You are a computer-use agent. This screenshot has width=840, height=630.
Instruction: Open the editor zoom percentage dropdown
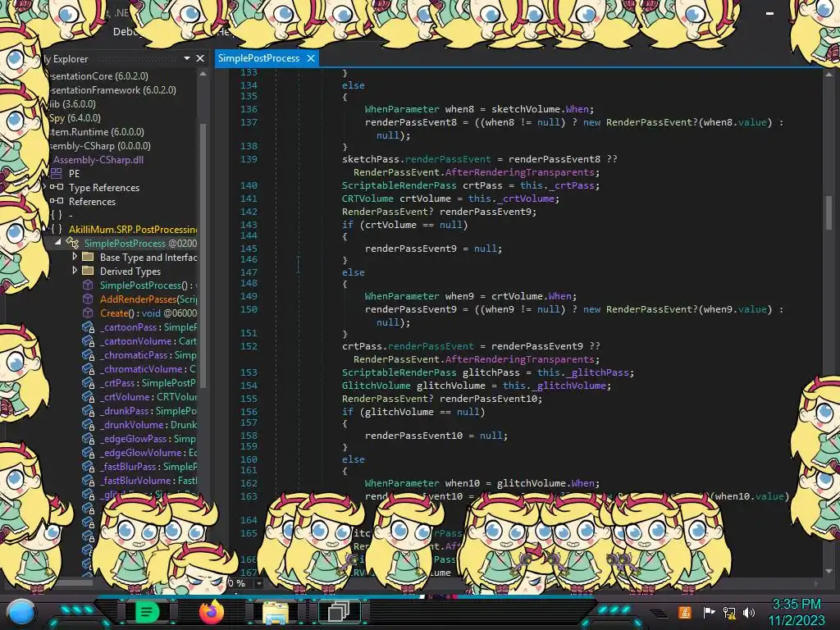(259, 583)
